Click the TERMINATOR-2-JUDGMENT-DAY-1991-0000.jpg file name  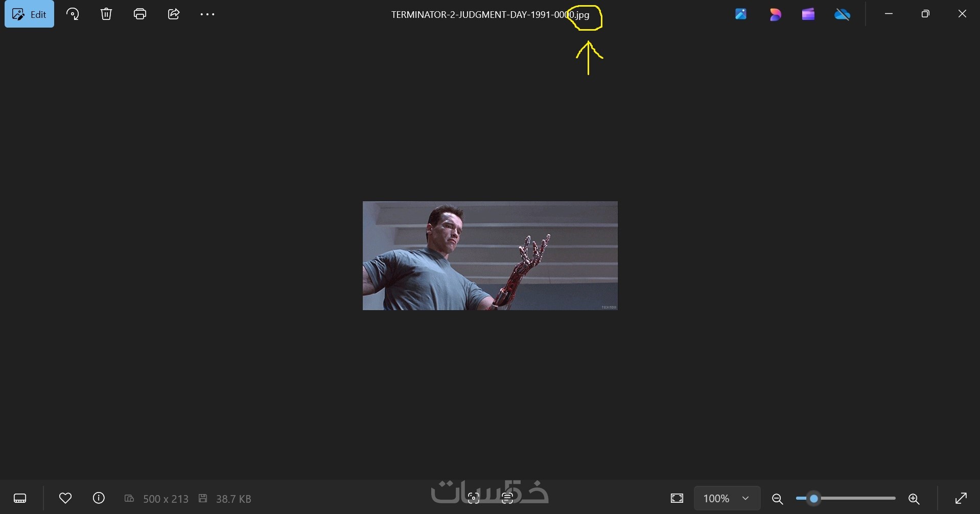click(x=490, y=15)
